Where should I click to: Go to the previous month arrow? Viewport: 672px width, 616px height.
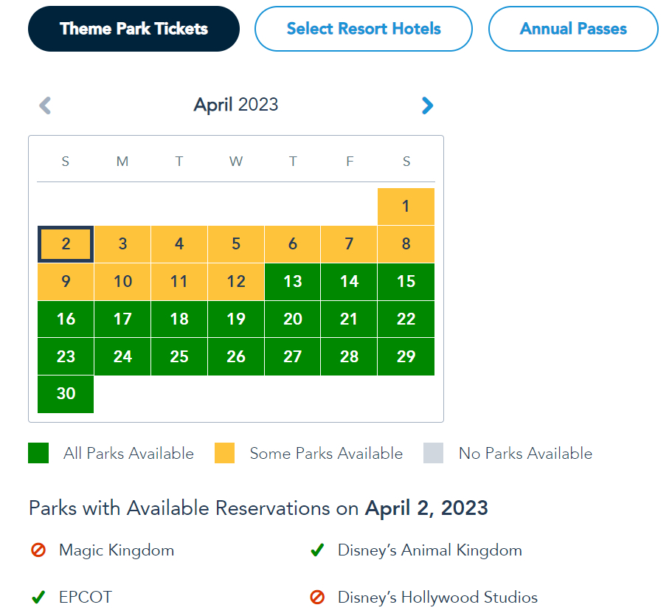45,105
